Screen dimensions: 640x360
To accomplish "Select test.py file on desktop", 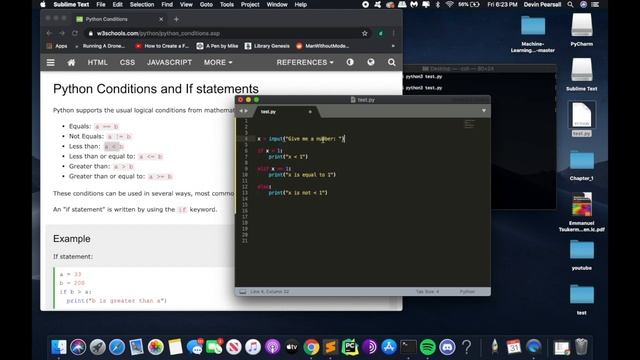I will [x=582, y=119].
